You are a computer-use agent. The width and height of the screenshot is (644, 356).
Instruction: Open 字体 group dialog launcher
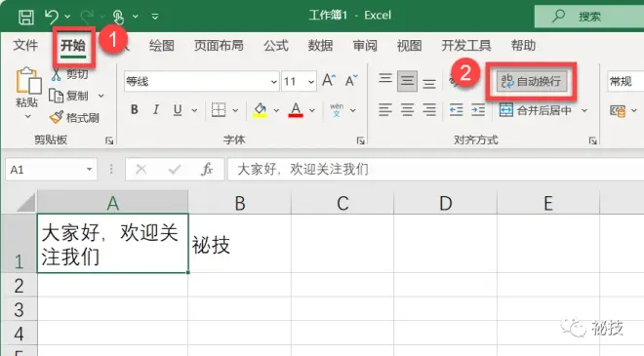click(361, 140)
